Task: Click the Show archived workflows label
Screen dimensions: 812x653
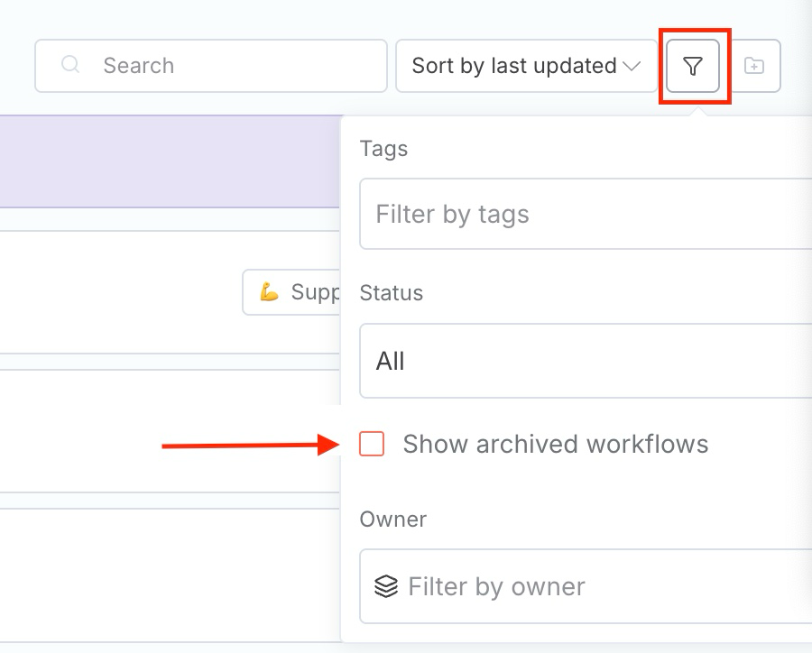Action: pyautogui.click(x=555, y=444)
